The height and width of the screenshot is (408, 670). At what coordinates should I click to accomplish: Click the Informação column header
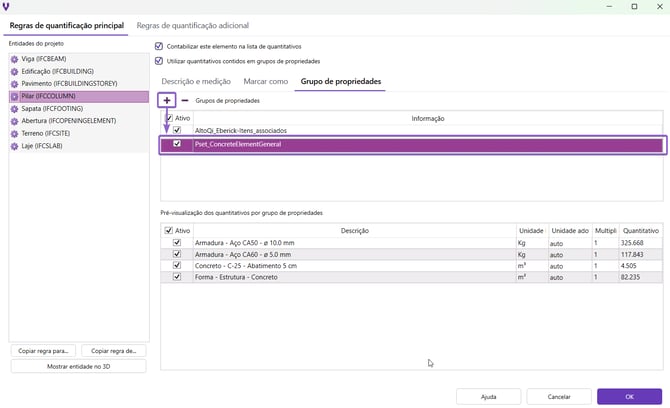[x=428, y=118]
